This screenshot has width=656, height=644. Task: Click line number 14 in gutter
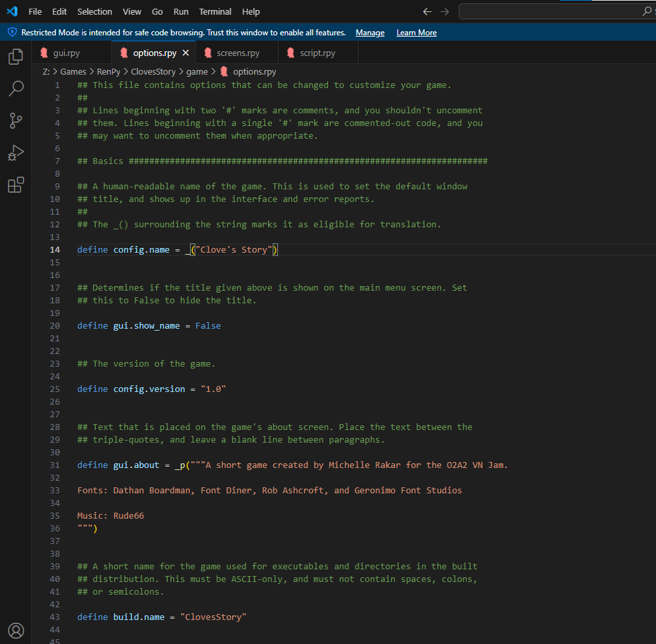(x=55, y=250)
